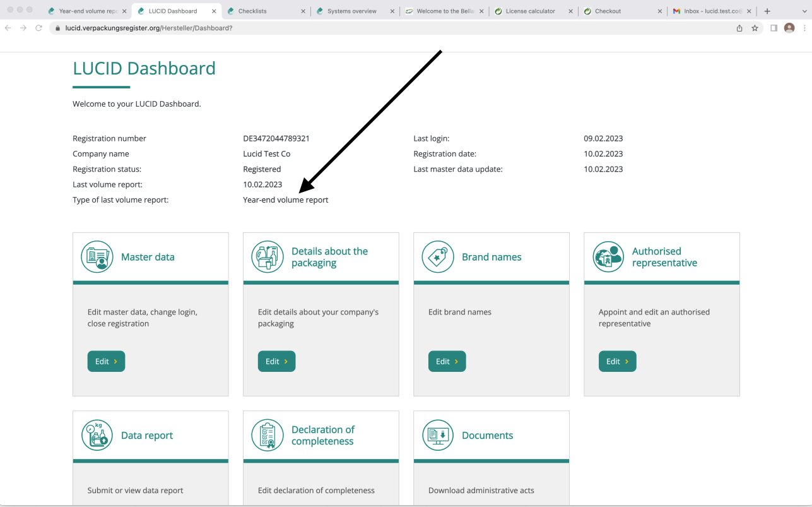Go forward with the browser forward arrow

pos(24,28)
